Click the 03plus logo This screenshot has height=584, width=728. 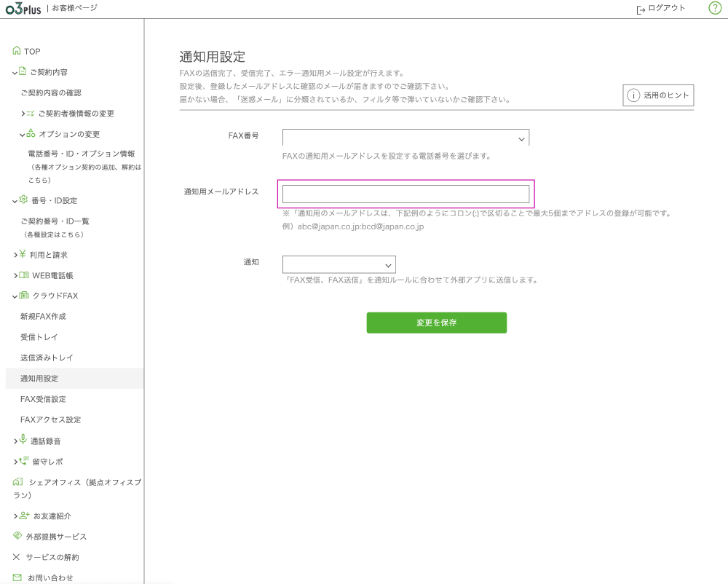23,8
